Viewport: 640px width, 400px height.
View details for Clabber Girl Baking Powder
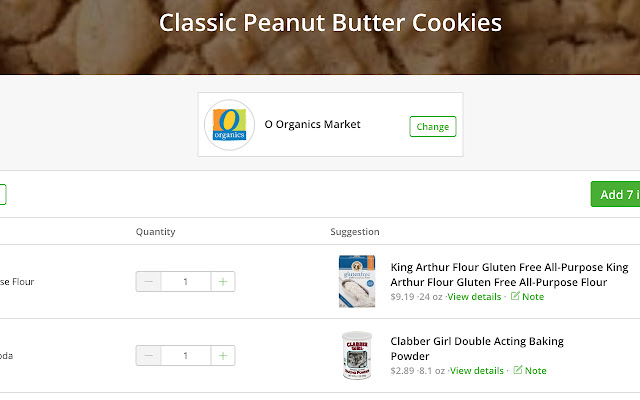coord(476,371)
